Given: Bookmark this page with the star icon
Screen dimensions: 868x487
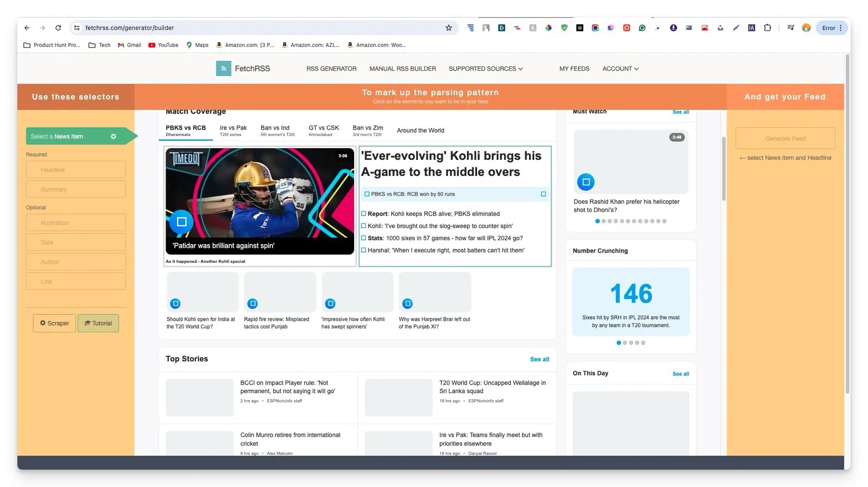Looking at the screenshot, I should pyautogui.click(x=448, y=28).
